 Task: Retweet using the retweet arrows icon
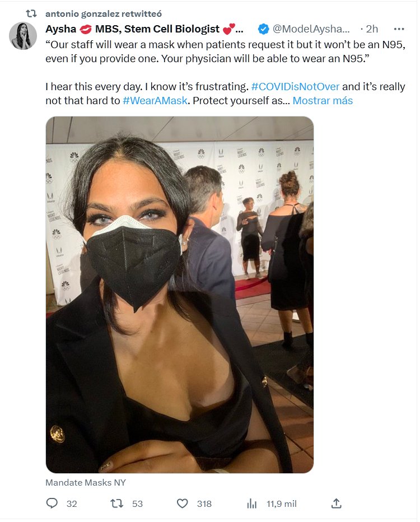coord(116,503)
